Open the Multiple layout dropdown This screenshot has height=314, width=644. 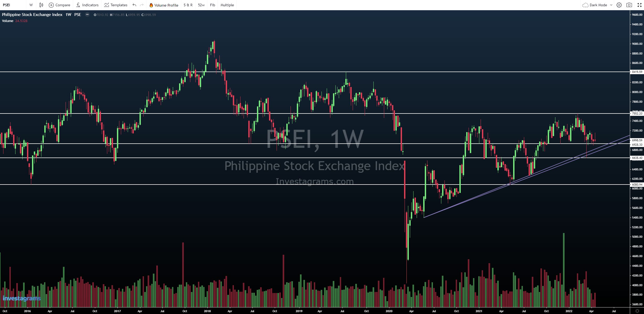(x=227, y=5)
